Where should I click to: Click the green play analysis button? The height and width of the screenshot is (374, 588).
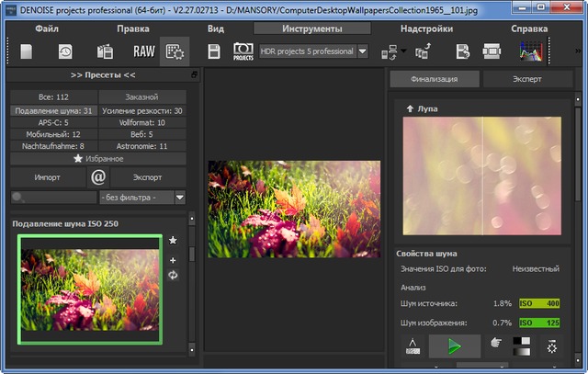click(x=454, y=347)
